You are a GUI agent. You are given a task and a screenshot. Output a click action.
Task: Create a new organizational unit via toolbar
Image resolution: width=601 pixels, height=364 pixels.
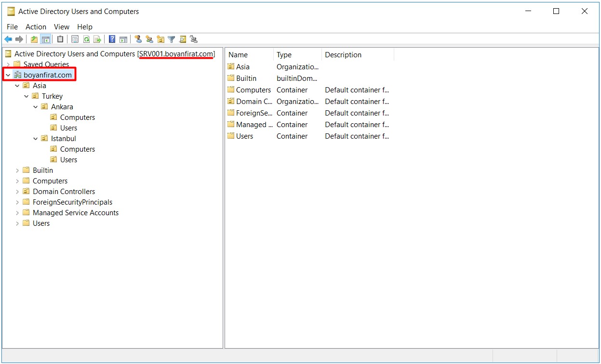[x=160, y=39]
